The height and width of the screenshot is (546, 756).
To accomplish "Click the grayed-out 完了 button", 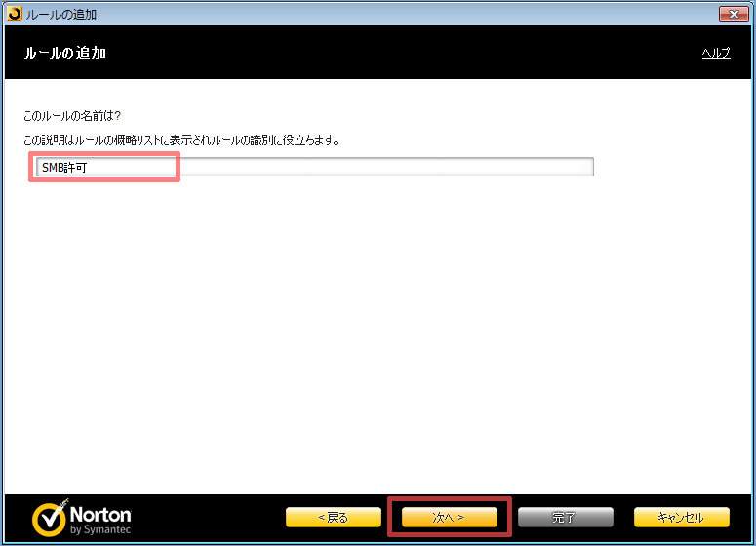I will (x=565, y=518).
